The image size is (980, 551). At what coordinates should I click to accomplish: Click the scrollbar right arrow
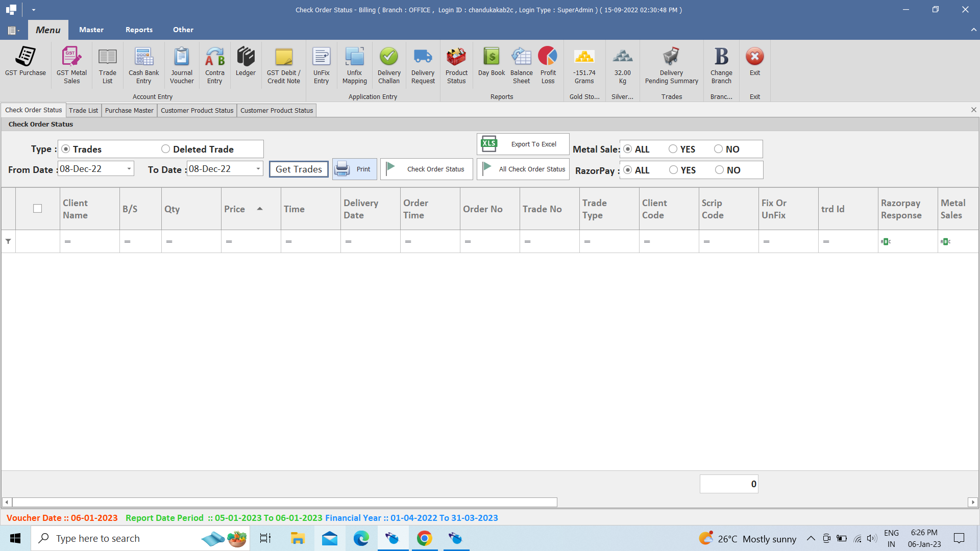click(972, 502)
